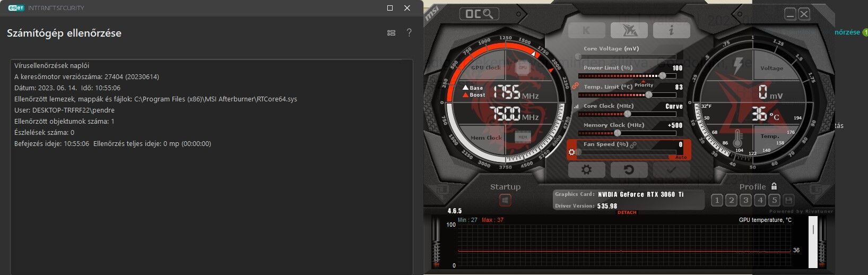Select profile slot 1
The width and height of the screenshot is (868, 275).
tap(717, 200)
